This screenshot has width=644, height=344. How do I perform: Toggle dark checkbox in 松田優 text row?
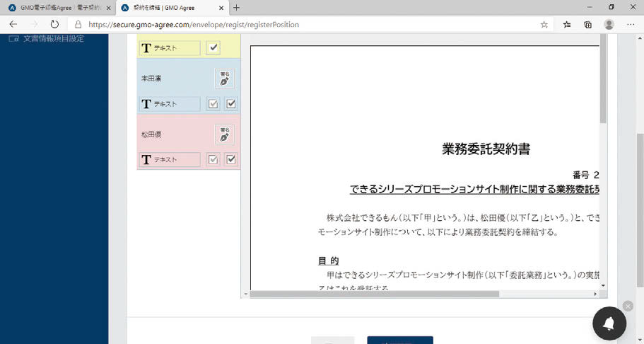point(231,160)
